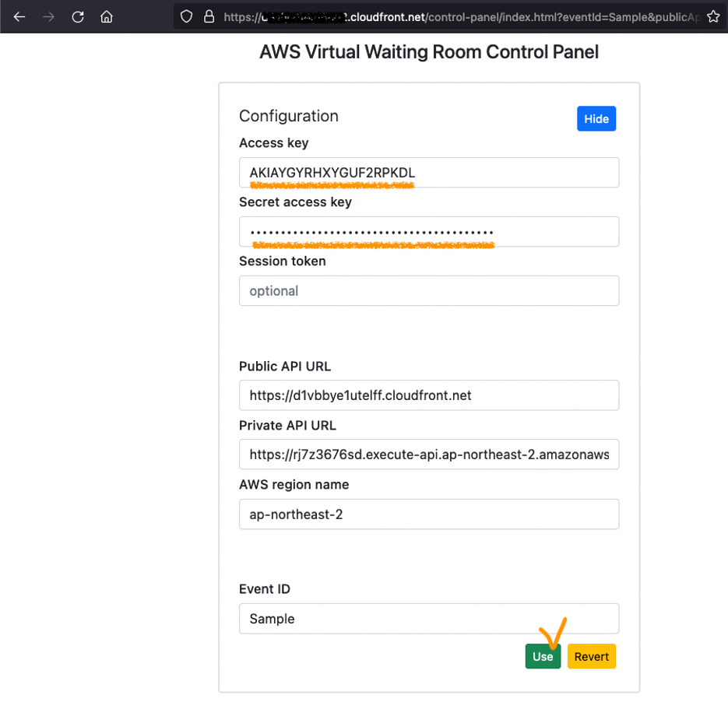Click the Public API URL label
728x702 pixels.
coord(285,367)
